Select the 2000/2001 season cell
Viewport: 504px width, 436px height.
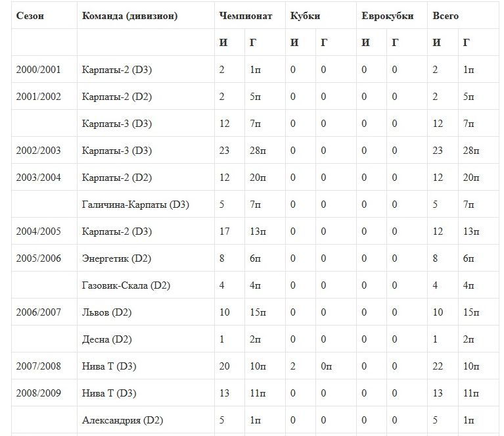tap(38, 70)
